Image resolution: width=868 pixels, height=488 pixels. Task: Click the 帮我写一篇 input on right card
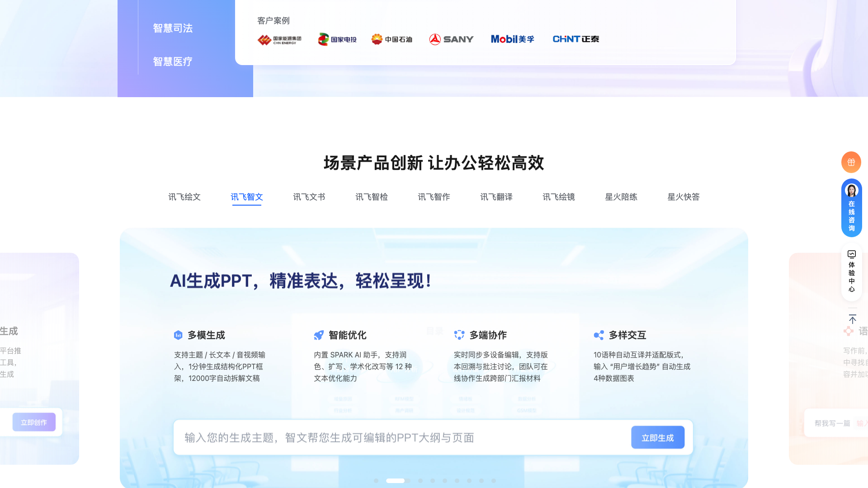point(836,423)
